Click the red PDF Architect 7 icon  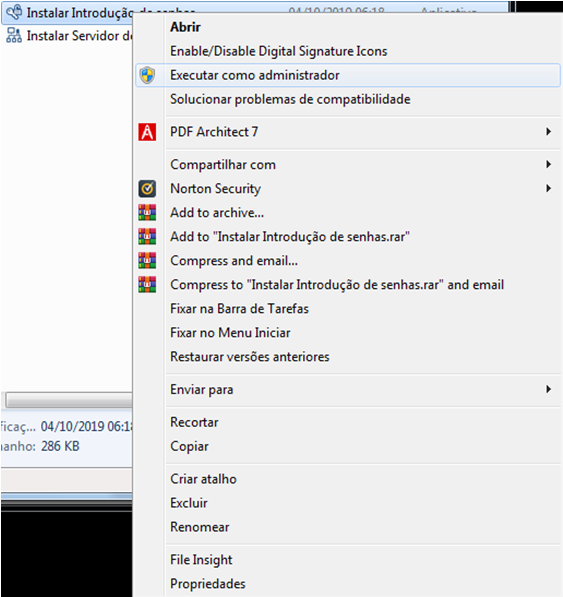click(147, 132)
